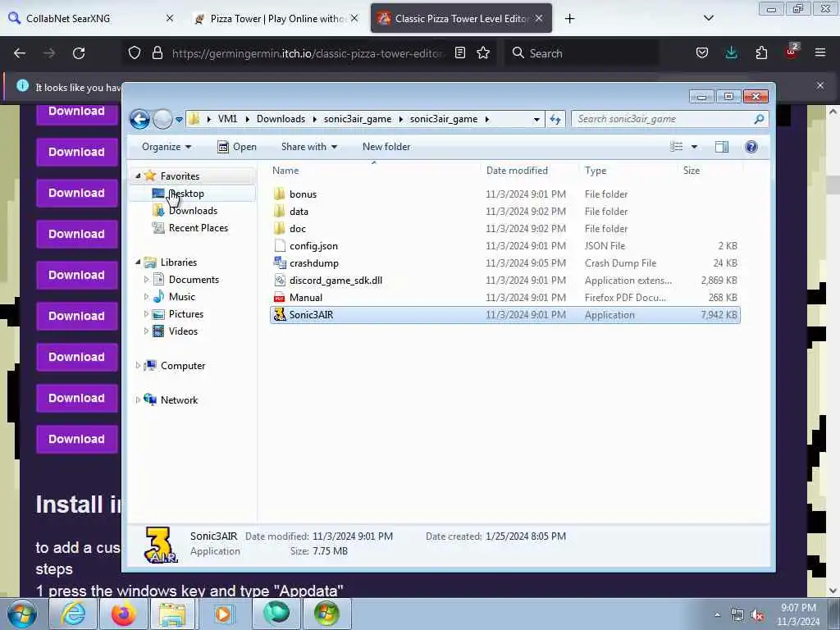Expand the Computer node

pos(138,365)
